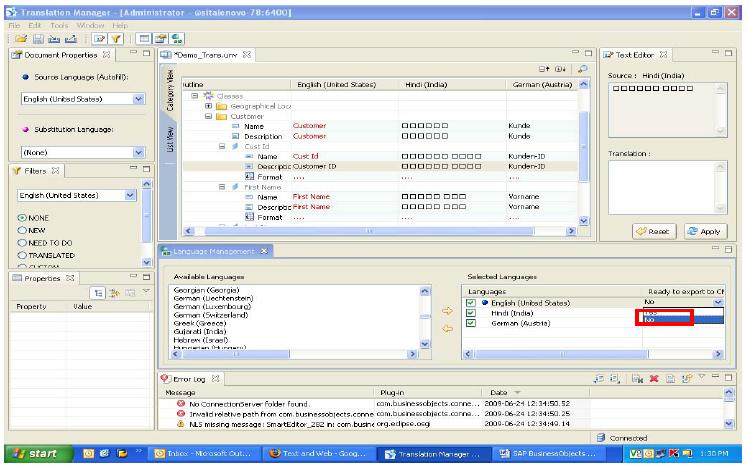The width and height of the screenshot is (747, 469).
Task: Click yellow left arrow to remove language
Action: click(447, 328)
